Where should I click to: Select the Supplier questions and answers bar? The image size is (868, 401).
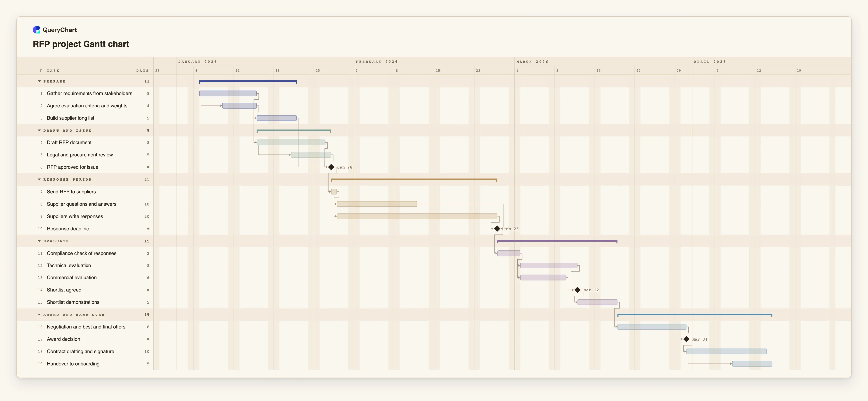(x=377, y=204)
